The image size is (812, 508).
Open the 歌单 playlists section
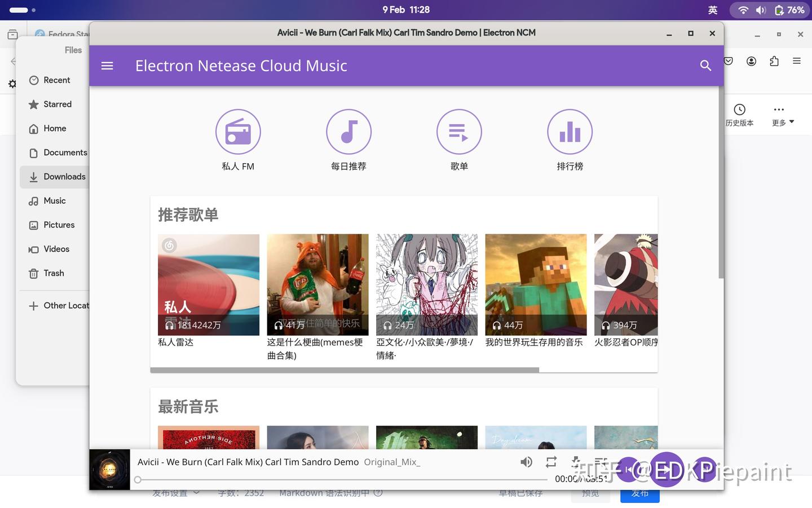(459, 140)
